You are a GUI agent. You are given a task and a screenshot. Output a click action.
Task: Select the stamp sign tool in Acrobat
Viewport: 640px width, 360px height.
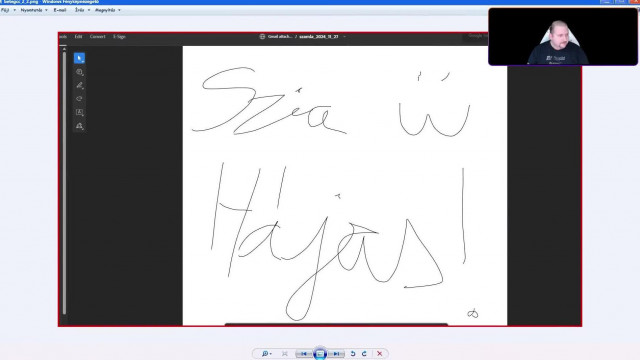coord(80,126)
